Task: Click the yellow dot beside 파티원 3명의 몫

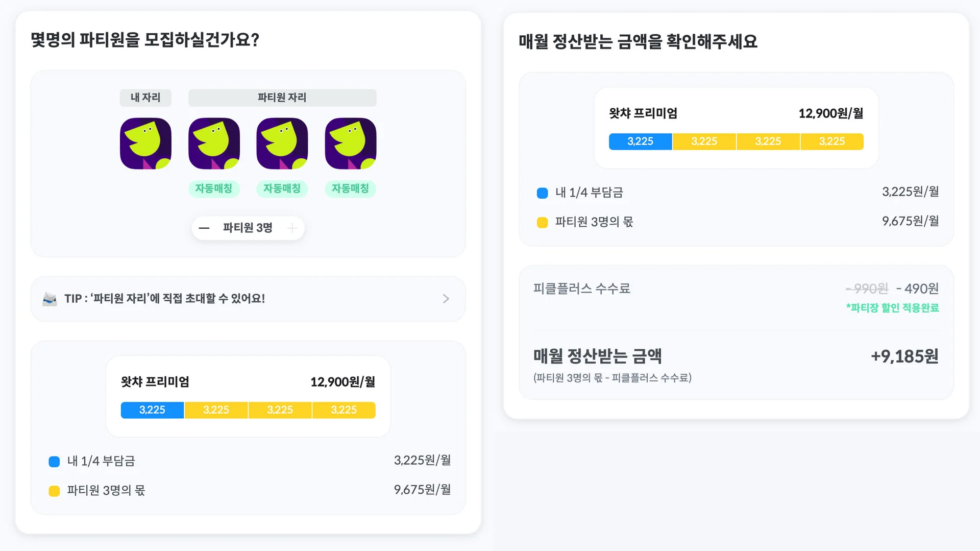Action: 54,490
